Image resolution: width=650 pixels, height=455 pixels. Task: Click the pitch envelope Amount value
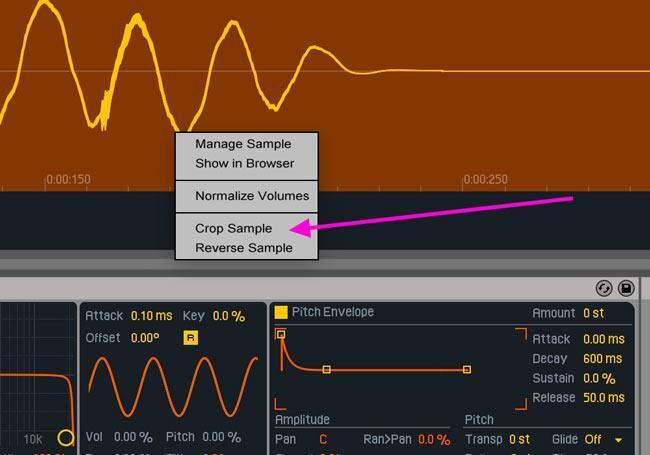click(x=593, y=313)
